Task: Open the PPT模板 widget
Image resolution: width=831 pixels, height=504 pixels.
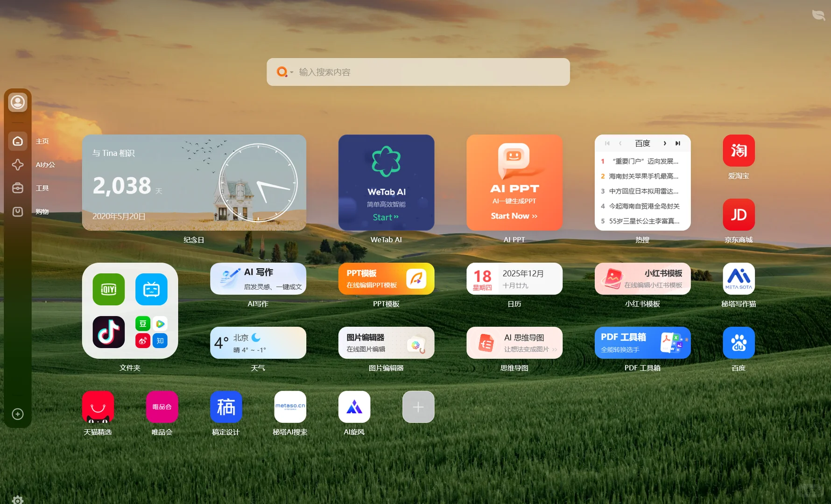Action: [387, 279]
